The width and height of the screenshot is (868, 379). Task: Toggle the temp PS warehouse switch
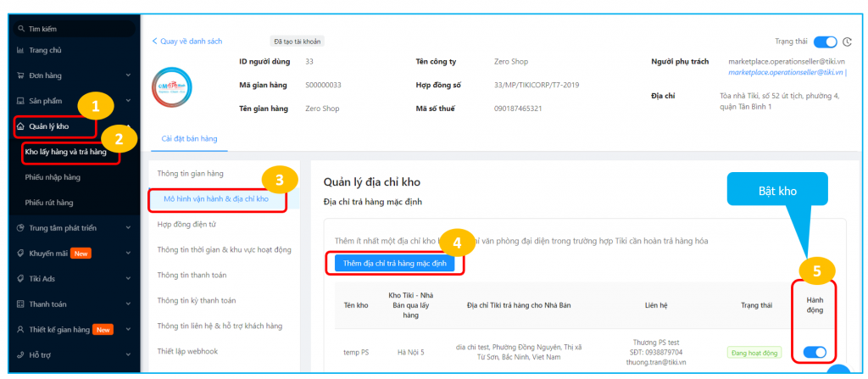point(815,352)
